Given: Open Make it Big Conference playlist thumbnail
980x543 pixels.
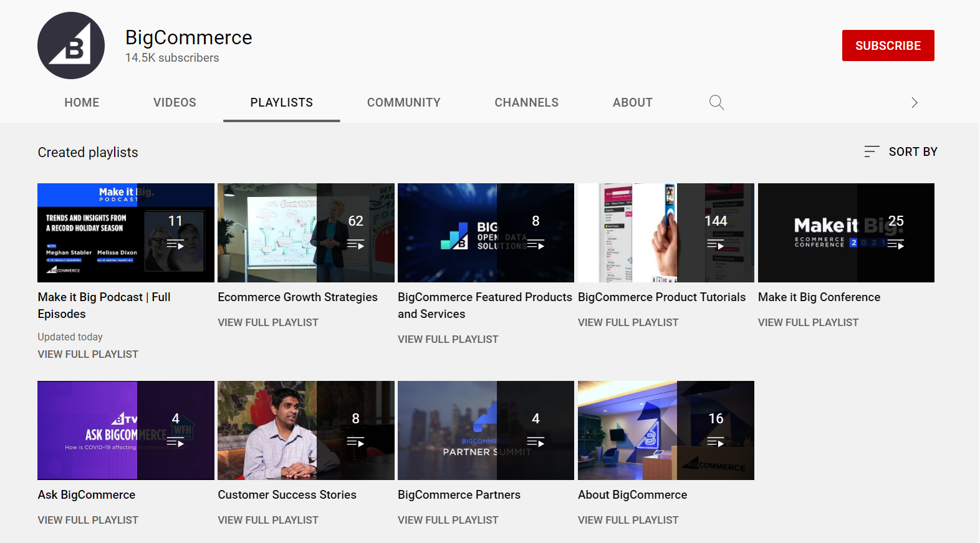Looking at the screenshot, I should 846,233.
